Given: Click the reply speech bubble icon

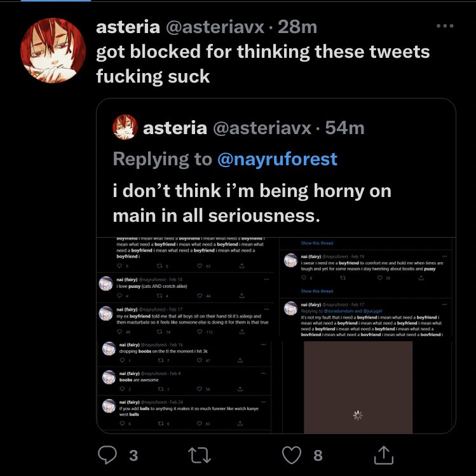Looking at the screenshot, I should point(107,454).
